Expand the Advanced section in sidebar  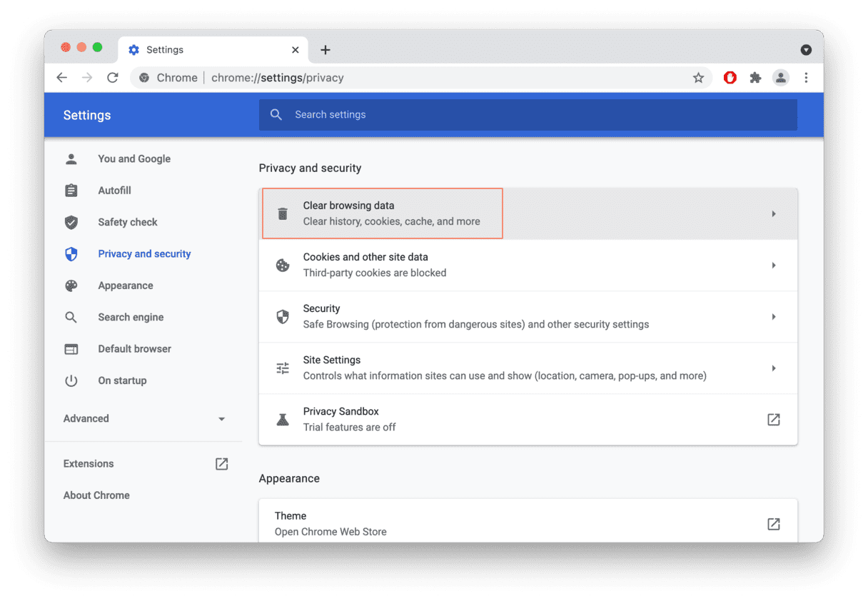(x=143, y=419)
